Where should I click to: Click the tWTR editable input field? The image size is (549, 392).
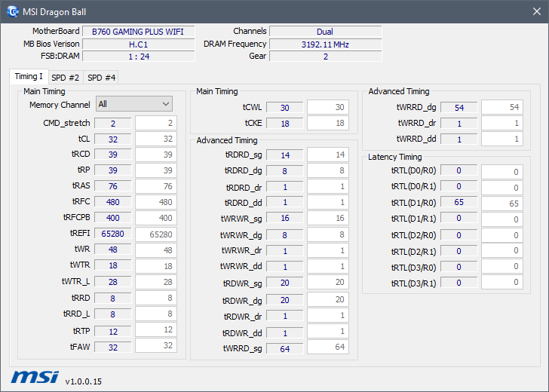click(156, 266)
